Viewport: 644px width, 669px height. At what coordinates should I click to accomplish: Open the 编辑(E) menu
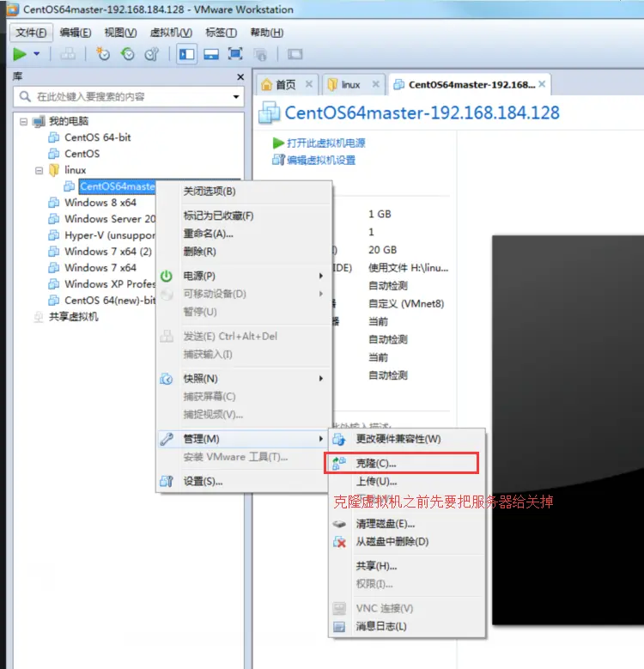pyautogui.click(x=76, y=33)
